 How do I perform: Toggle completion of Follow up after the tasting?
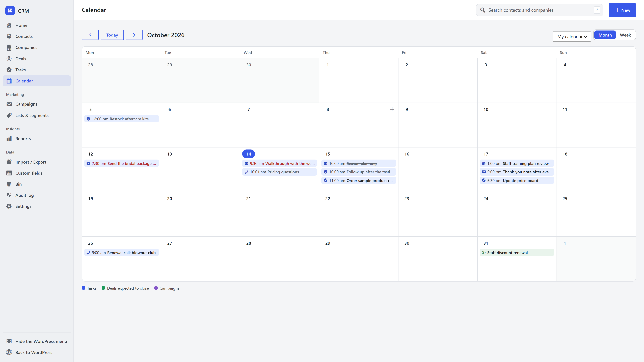[x=326, y=172]
